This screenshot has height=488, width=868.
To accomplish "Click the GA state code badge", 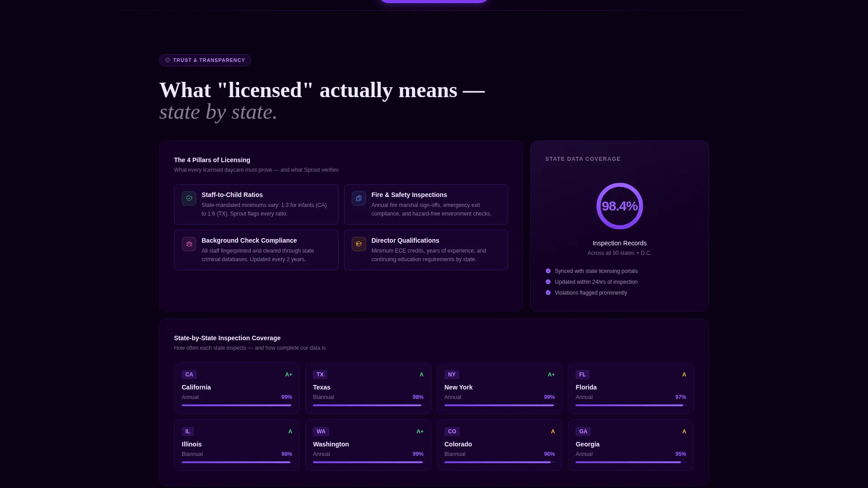I will (583, 432).
